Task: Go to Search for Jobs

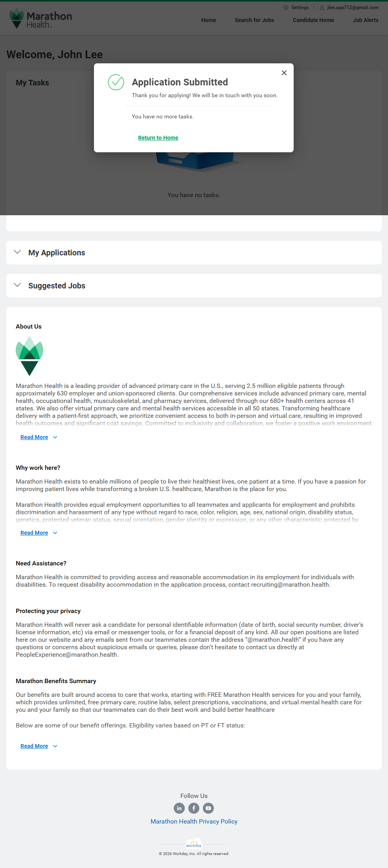Action: tap(254, 20)
